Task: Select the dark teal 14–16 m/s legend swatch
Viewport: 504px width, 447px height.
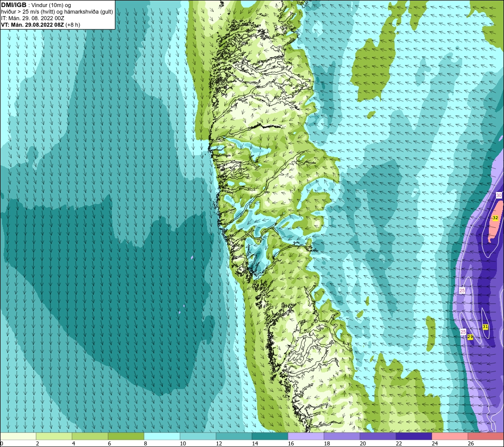Action: (x=270, y=436)
